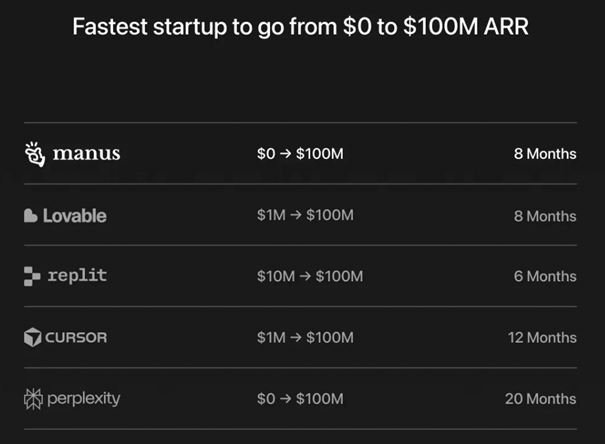Select "6 Months" in the Replit row
605x444 pixels.
point(545,277)
